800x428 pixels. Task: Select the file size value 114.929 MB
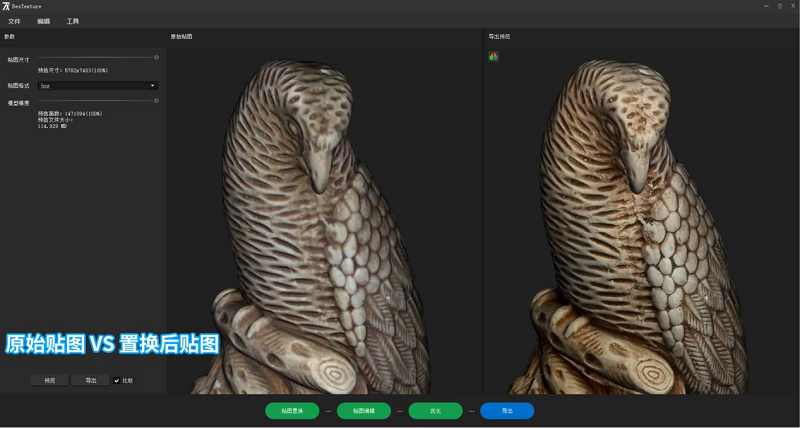click(53, 126)
